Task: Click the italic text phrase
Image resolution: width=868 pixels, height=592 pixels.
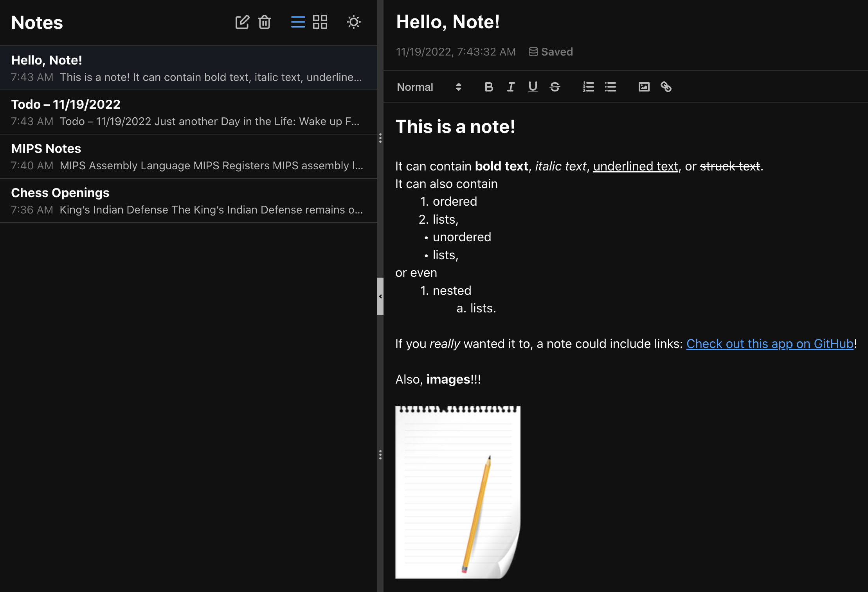Action: tap(561, 166)
